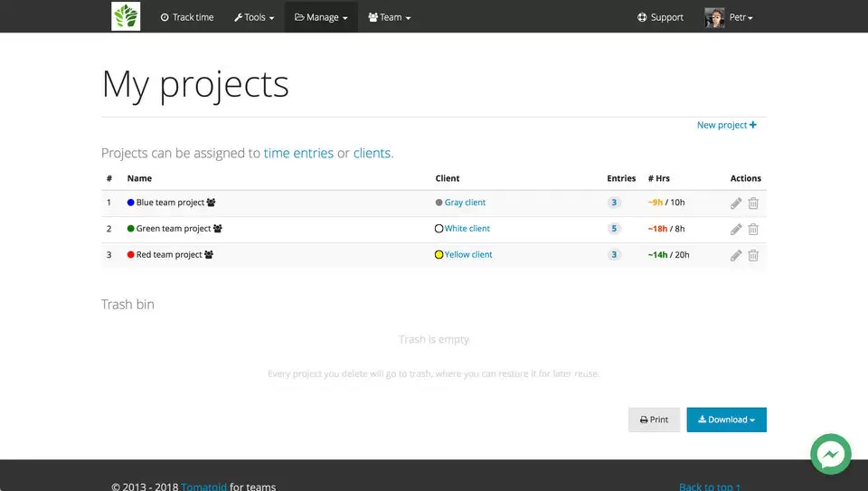
Task: Open the Download dropdown button
Action: coord(726,420)
